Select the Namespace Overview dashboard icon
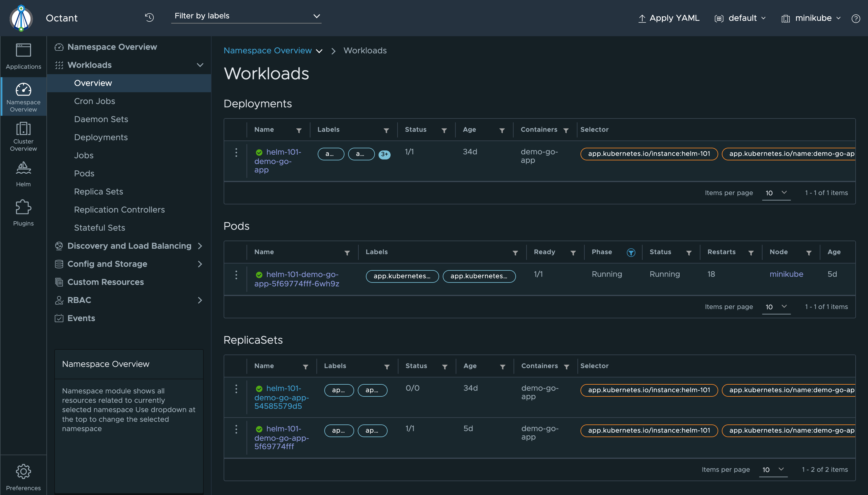Viewport: 868px width, 495px height. (x=23, y=96)
